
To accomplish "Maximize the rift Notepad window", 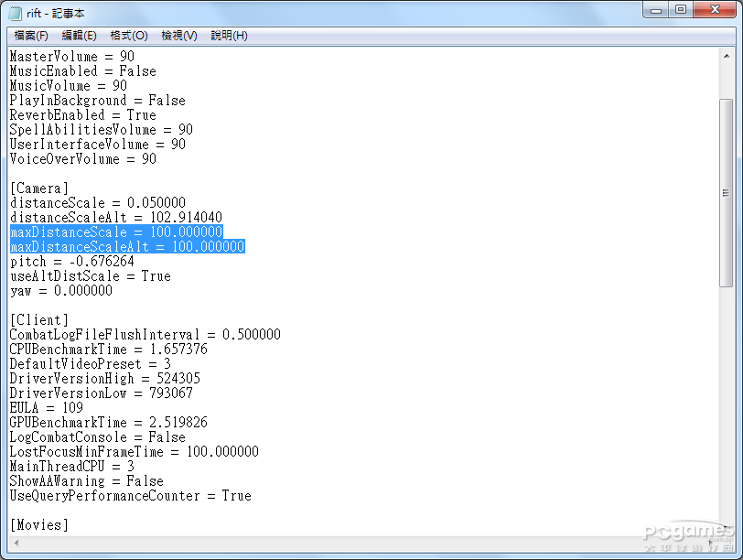I will click(x=680, y=10).
